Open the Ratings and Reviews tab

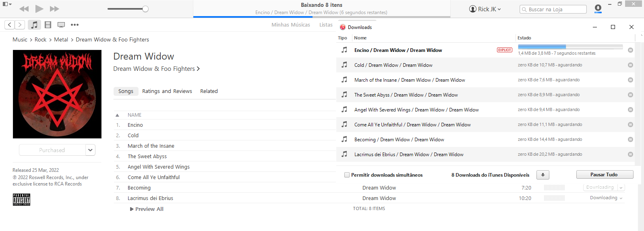point(167,91)
